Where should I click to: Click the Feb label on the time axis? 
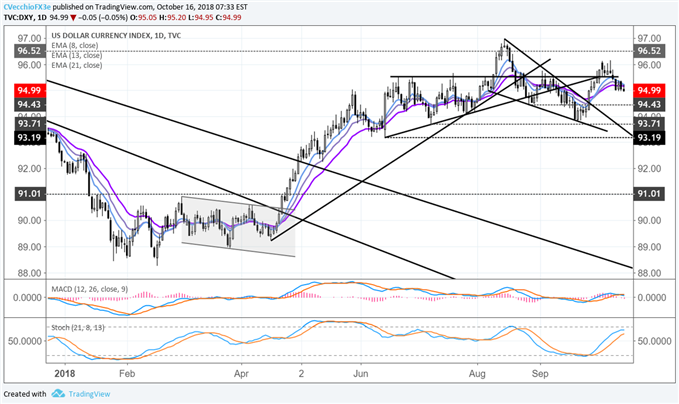[127, 373]
